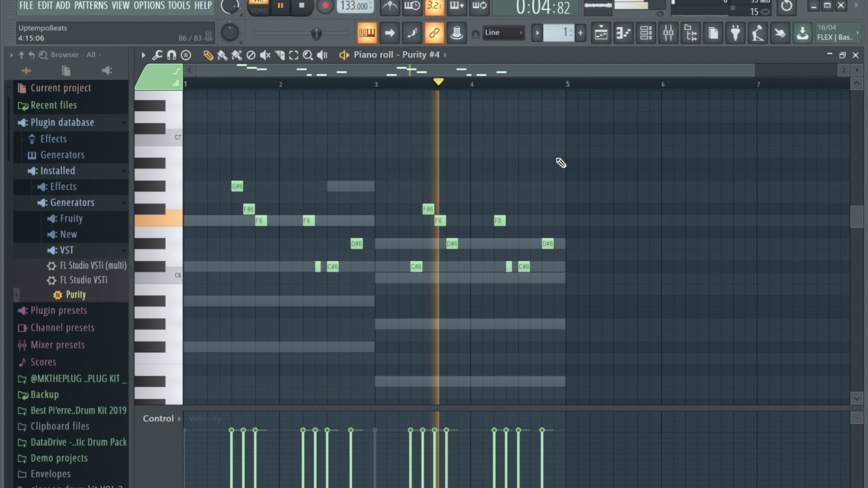
Task: Select the Paint brush tool
Action: click(x=222, y=55)
